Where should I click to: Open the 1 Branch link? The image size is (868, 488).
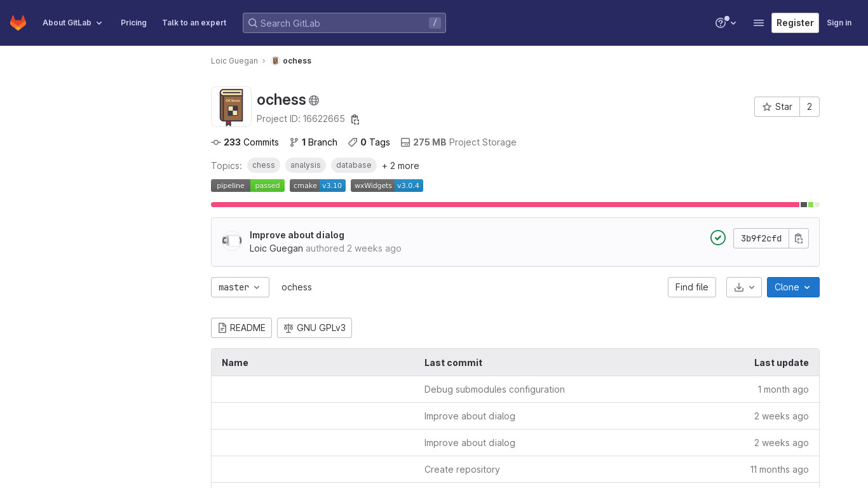pos(313,142)
